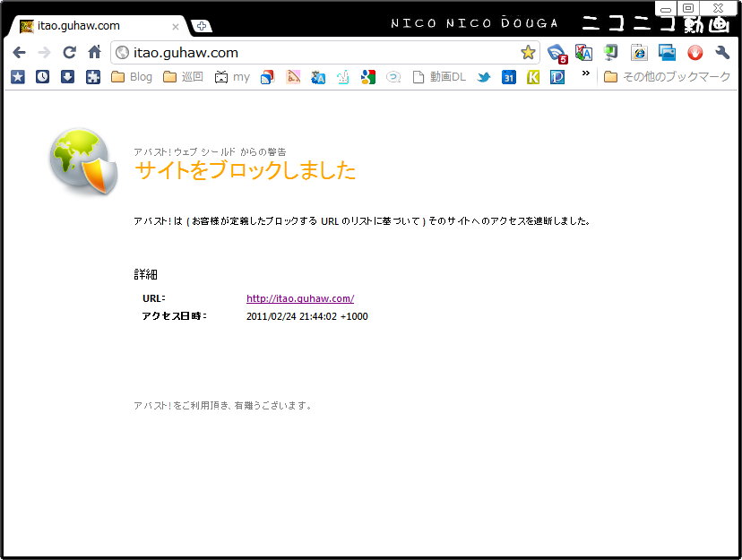Open the computer monitor extension icon
Image resolution: width=742 pixels, height=560 pixels.
coord(610,53)
